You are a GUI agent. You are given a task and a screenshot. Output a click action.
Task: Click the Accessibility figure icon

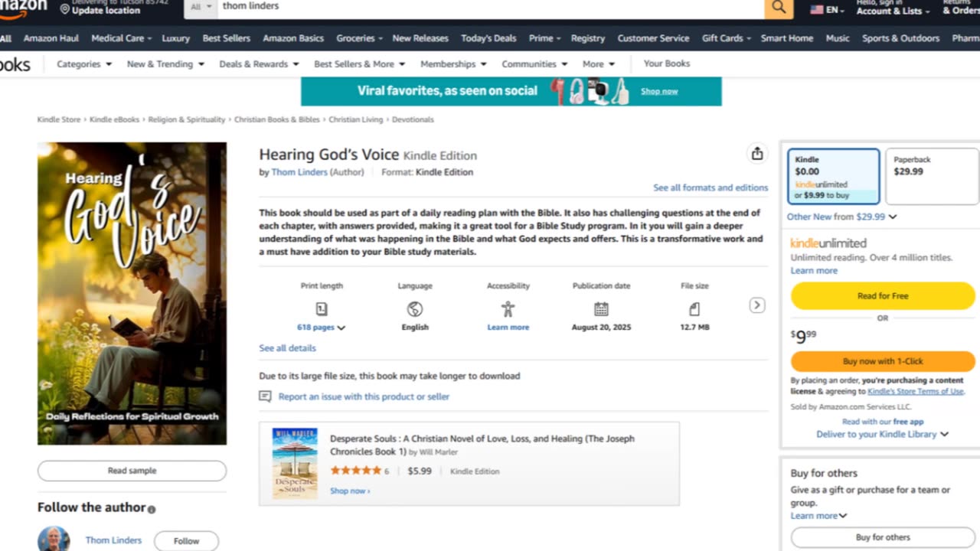[x=508, y=309]
